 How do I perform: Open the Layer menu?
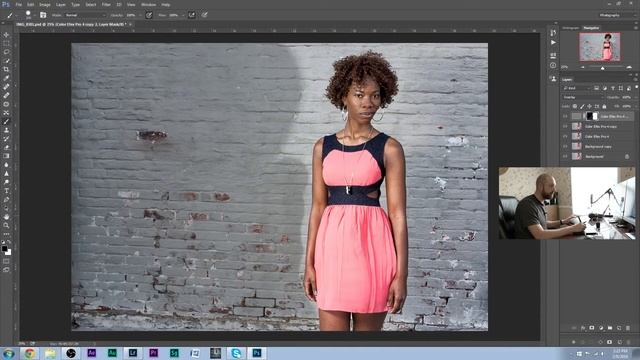[61, 4]
